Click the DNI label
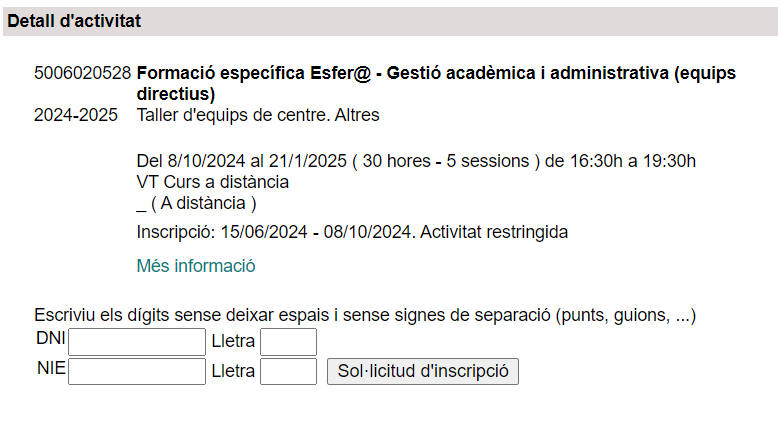 pos(50,340)
